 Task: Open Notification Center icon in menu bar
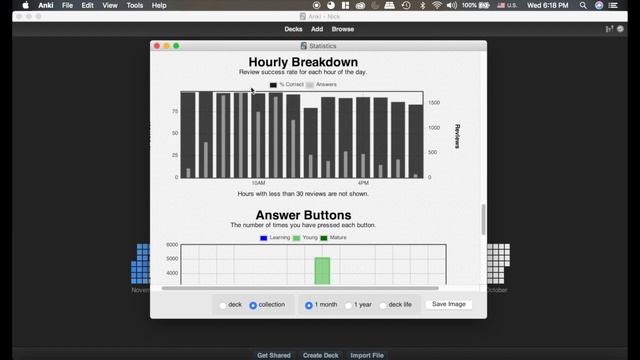[x=613, y=5]
